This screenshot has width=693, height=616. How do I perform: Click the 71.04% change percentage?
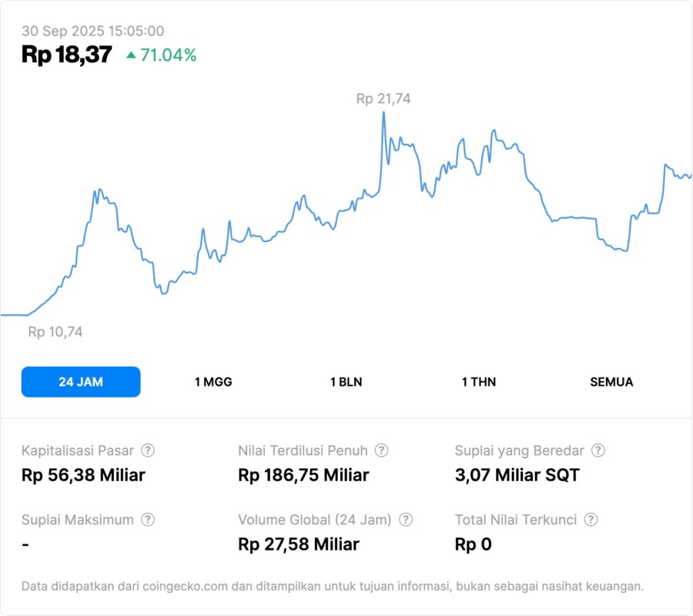pos(168,55)
